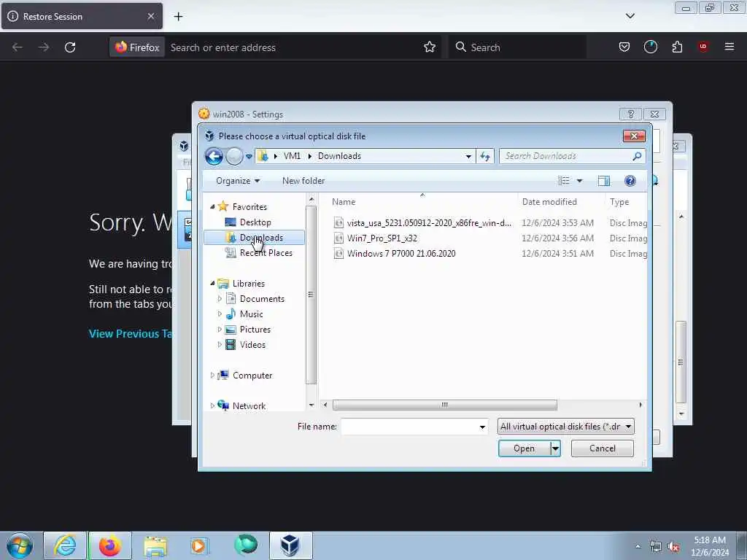This screenshot has width=747, height=560.
Task: Toggle the preview pane icon
Action: click(x=603, y=181)
